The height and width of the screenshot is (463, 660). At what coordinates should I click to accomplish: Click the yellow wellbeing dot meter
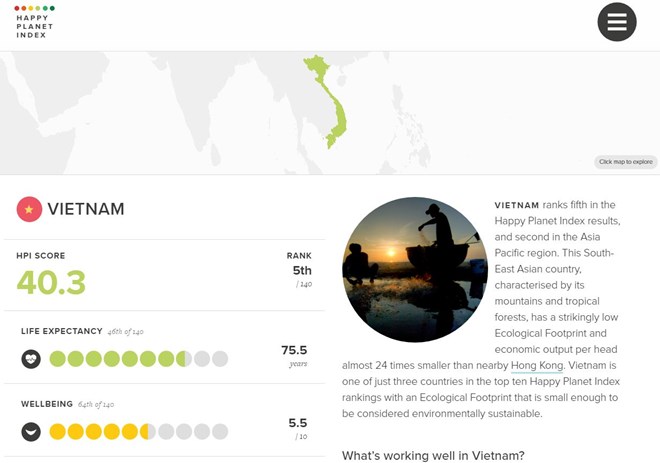tap(139, 431)
